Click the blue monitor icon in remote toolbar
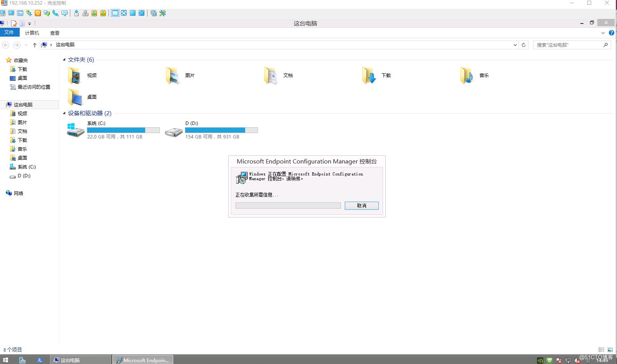Screen dimensions: 617x364 pyautogui.click(x=12, y=13)
